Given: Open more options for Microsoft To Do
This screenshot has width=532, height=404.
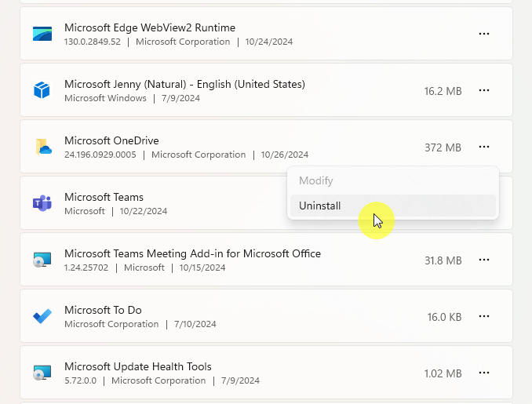Looking at the screenshot, I should tap(484, 316).
